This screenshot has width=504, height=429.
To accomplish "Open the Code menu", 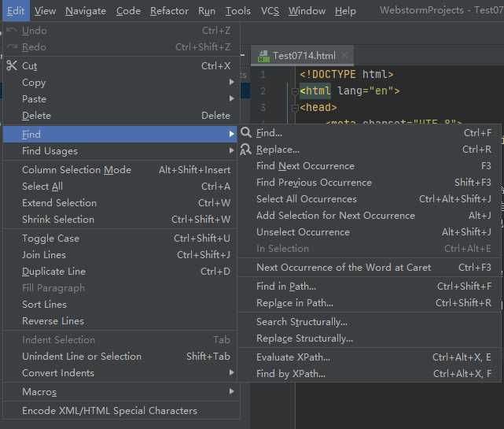I will [x=128, y=11].
